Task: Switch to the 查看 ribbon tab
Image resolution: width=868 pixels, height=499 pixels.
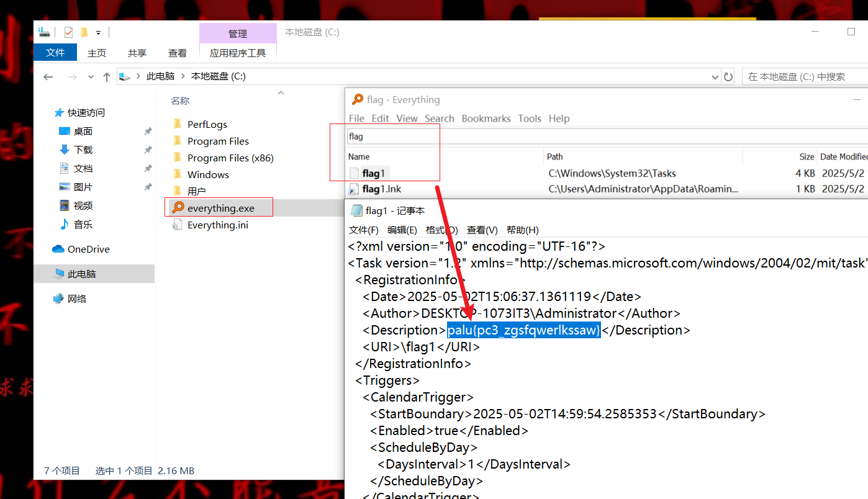Action: coord(178,53)
